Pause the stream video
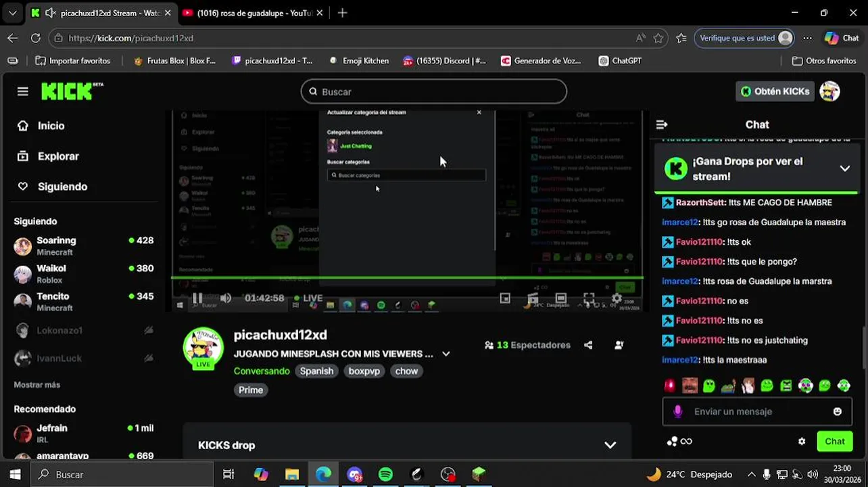The width and height of the screenshot is (868, 487). tap(197, 298)
